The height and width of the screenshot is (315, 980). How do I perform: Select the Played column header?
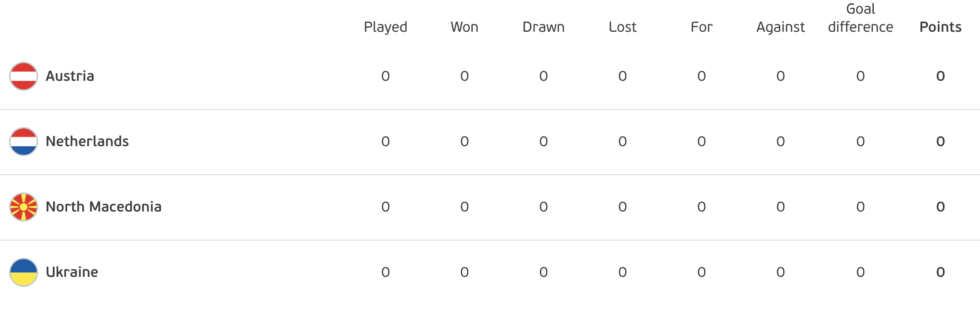coord(386,27)
